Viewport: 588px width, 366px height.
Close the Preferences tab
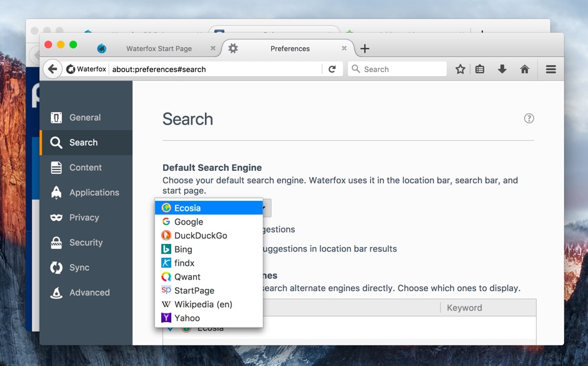pyautogui.click(x=344, y=48)
